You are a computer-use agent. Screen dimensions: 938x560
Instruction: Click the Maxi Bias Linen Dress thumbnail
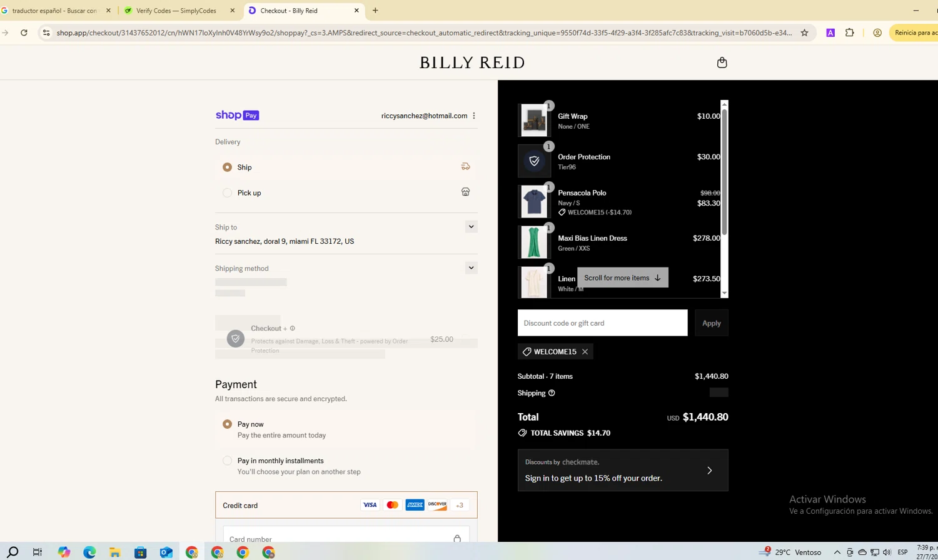click(x=534, y=242)
